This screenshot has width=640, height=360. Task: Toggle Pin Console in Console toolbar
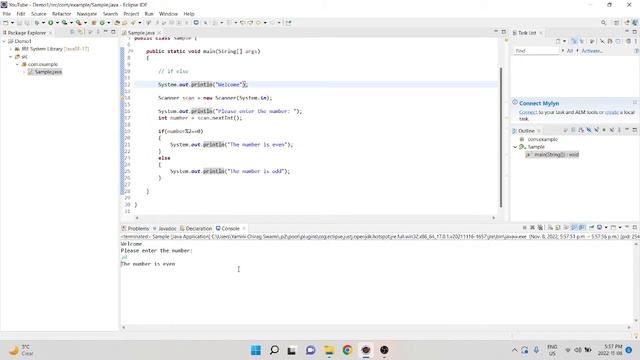point(591,227)
